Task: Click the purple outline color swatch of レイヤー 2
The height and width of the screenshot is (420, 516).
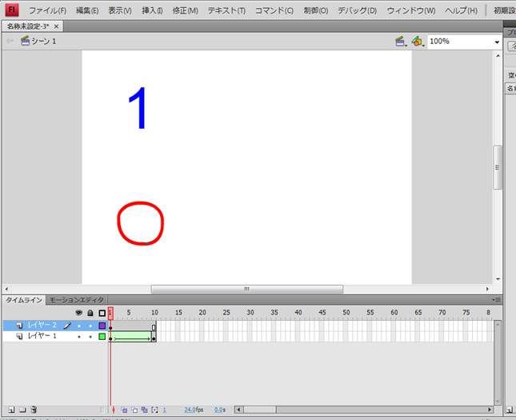Action: point(102,326)
